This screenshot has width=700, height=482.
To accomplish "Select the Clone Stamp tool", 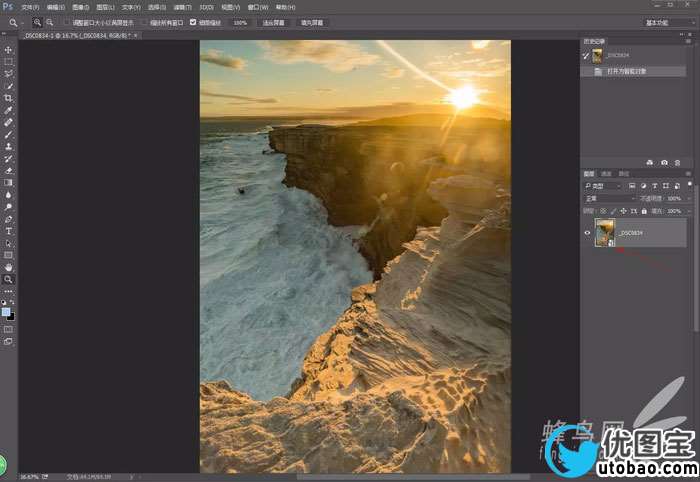I will [8, 146].
